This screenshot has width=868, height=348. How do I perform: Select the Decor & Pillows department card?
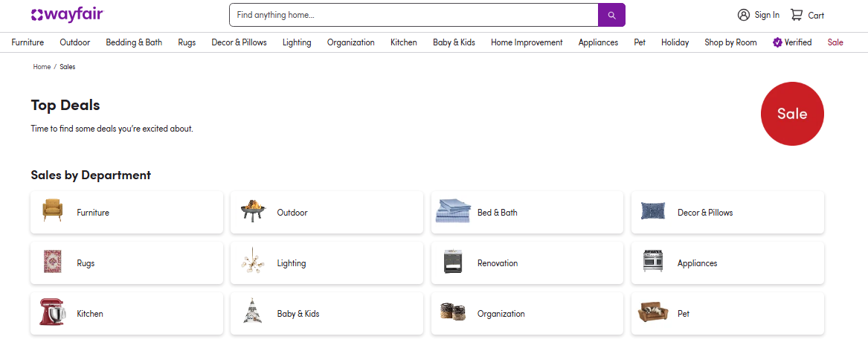727,213
